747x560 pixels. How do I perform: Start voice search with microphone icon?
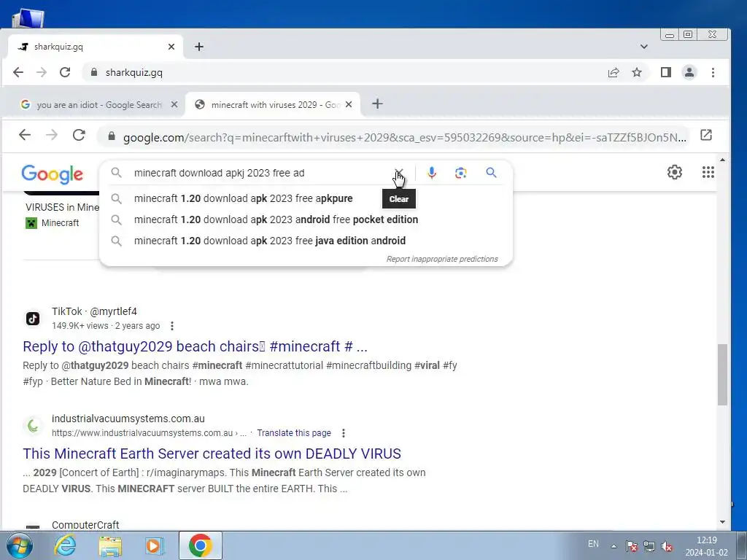coord(432,172)
